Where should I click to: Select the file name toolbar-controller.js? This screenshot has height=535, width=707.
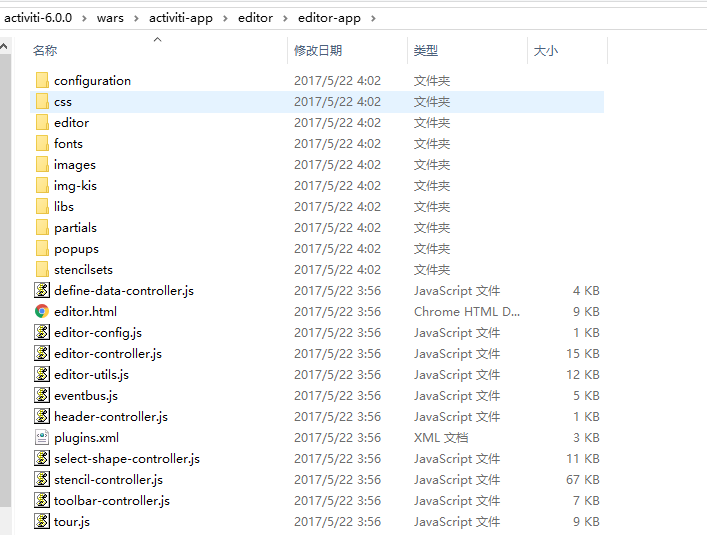point(112,500)
